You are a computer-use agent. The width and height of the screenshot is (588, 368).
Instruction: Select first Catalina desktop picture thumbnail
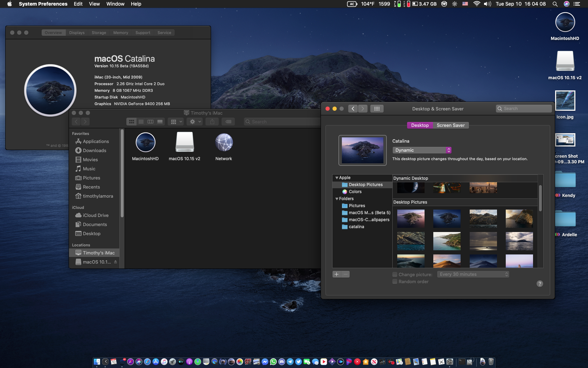pyautogui.click(x=411, y=219)
